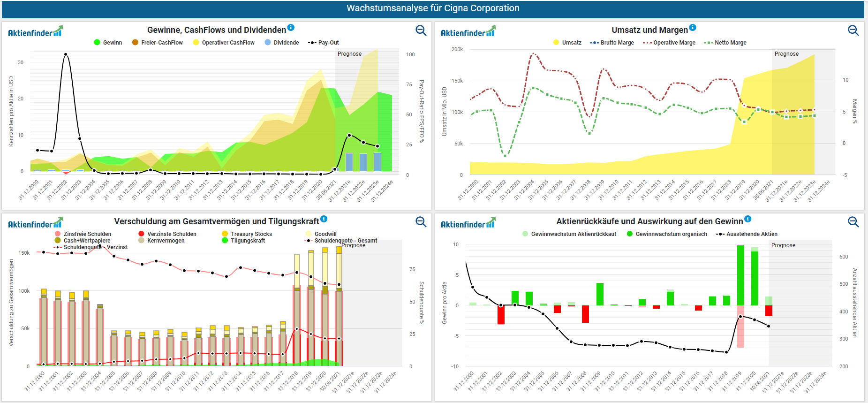Click axis title 'Verschuldung zu Gesamtvermögen'
Image resolution: width=868 pixels, height=403 pixels.
[11, 303]
